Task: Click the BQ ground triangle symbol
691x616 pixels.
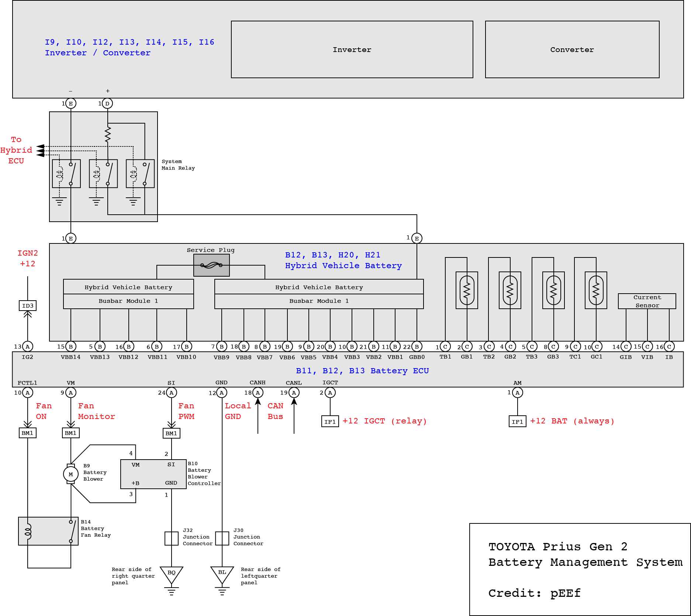Action: tap(172, 575)
